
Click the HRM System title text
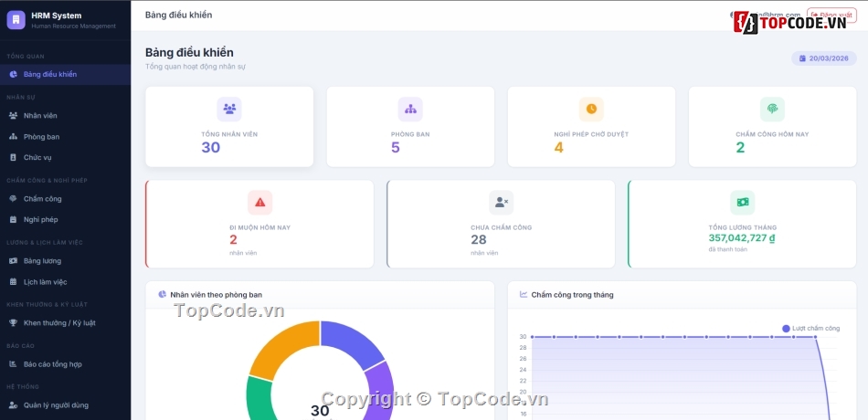click(x=57, y=16)
